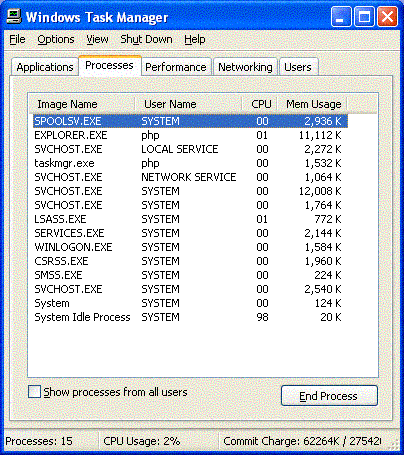Open the View menu
404x455 pixels.
97,39
